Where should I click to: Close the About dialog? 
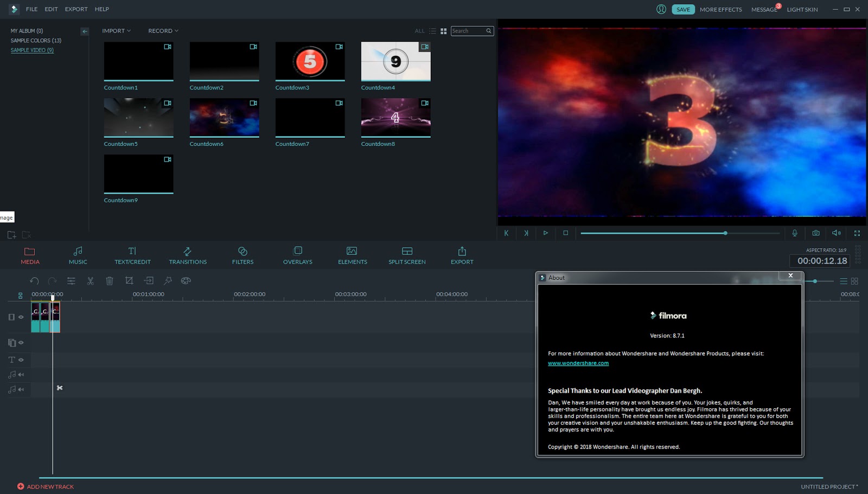coord(790,275)
